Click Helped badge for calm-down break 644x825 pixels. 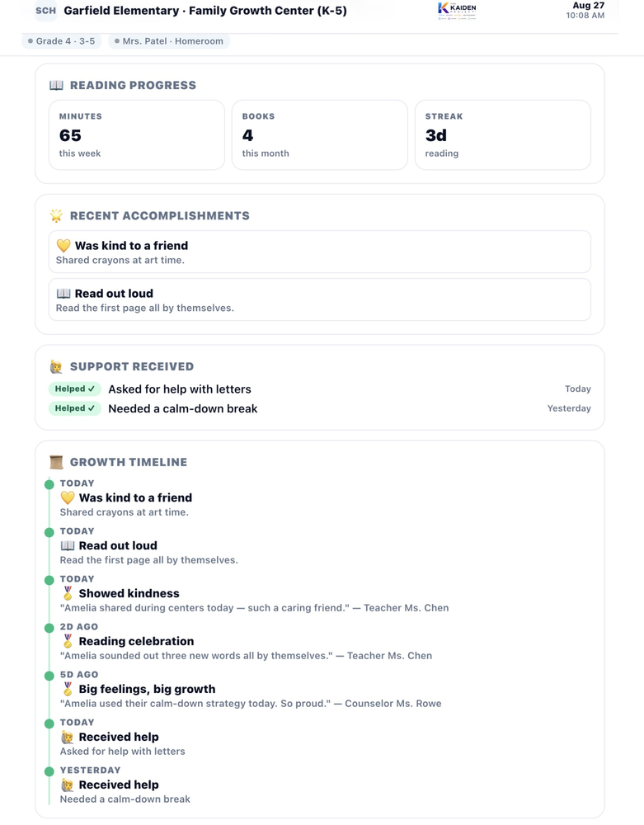point(75,408)
